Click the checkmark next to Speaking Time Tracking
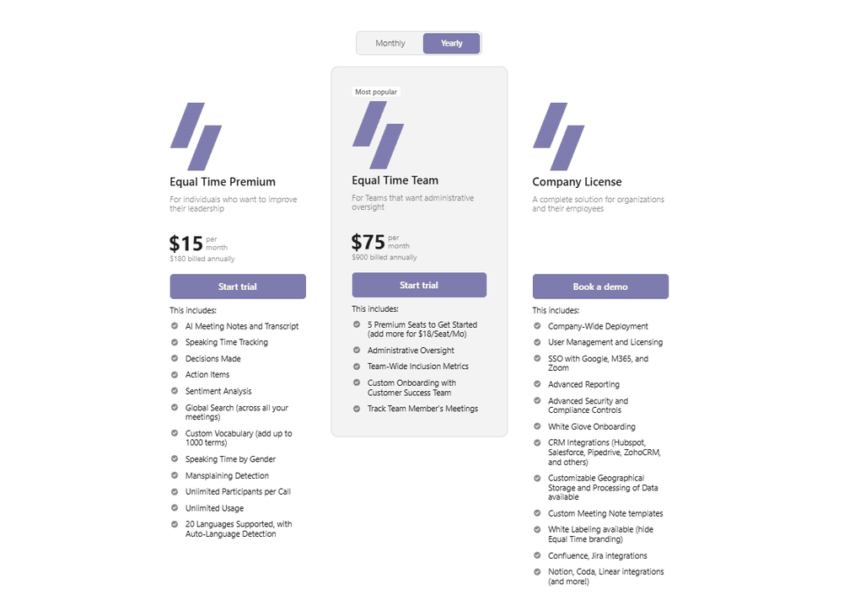Image resolution: width=860 pixels, height=616 pixels. point(175,342)
